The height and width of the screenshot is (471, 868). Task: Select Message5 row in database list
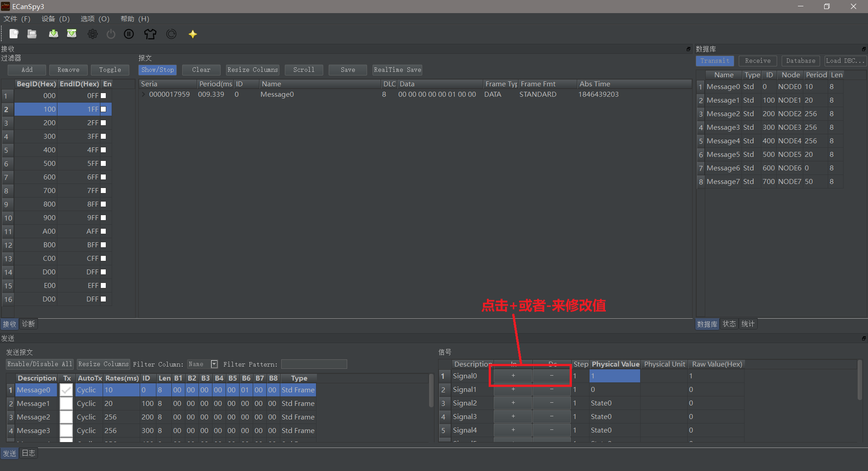tap(770, 155)
